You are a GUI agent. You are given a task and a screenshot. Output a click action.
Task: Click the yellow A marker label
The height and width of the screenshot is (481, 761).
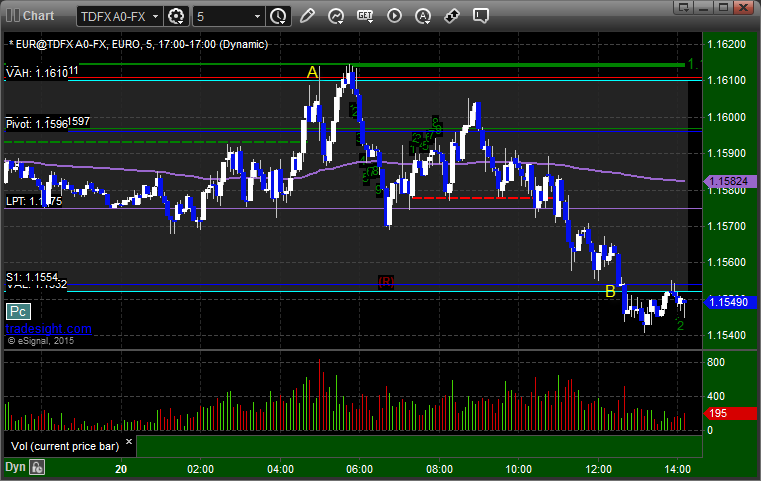click(312, 73)
